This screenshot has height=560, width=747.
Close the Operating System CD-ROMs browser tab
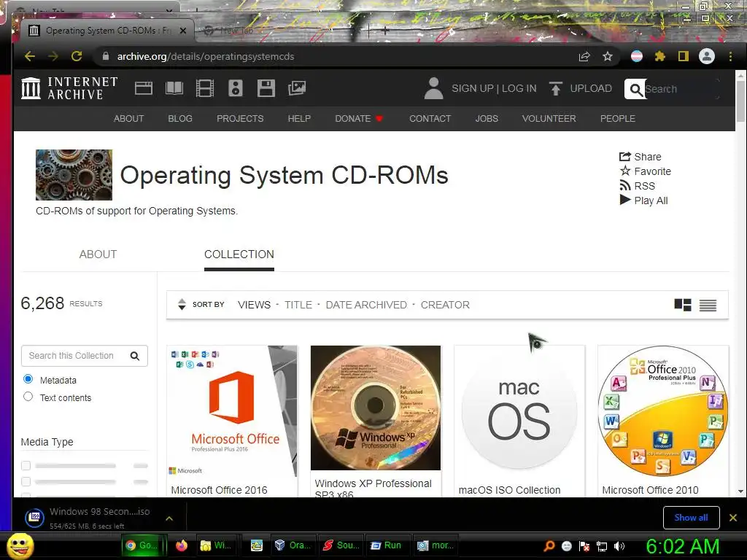[x=183, y=31]
